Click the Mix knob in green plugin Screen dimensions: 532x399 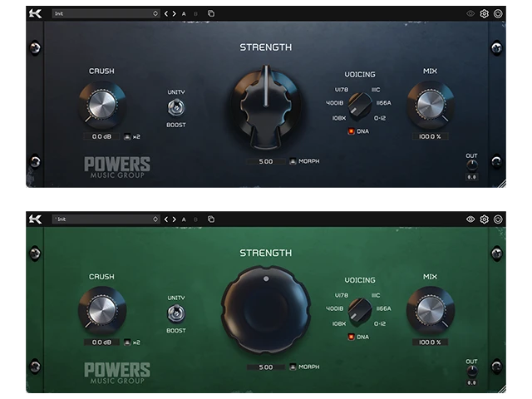tap(431, 310)
